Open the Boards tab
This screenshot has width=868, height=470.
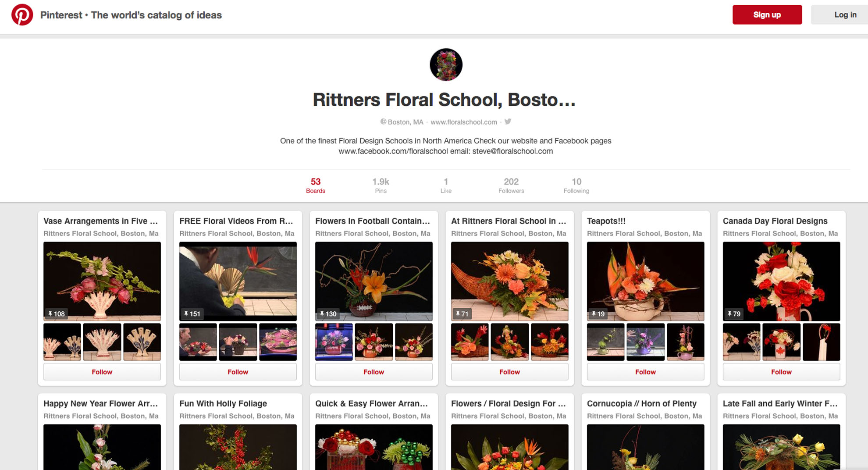(x=316, y=185)
